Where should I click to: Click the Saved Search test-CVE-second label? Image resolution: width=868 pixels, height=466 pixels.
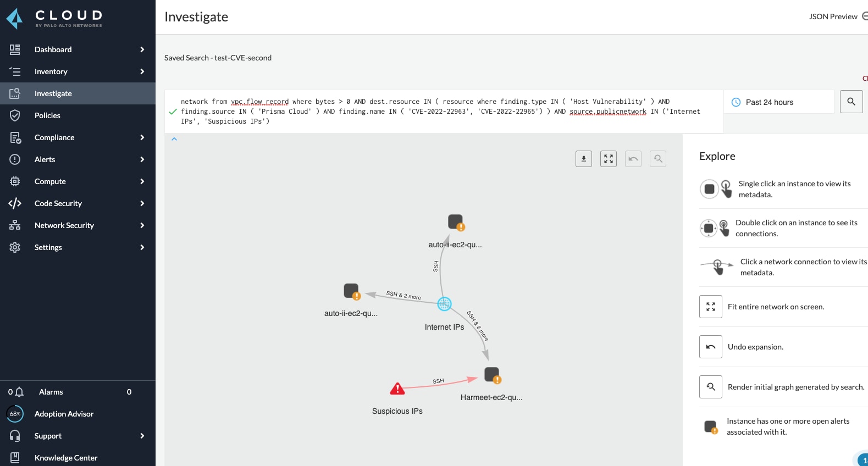(218, 58)
